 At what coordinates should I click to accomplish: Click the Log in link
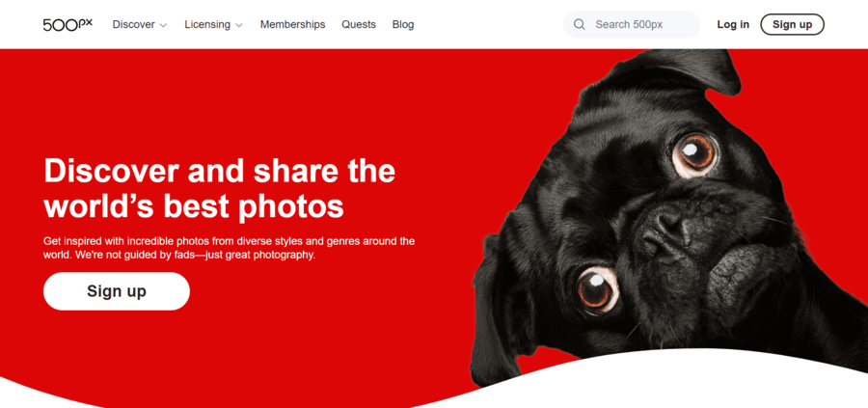(x=733, y=24)
